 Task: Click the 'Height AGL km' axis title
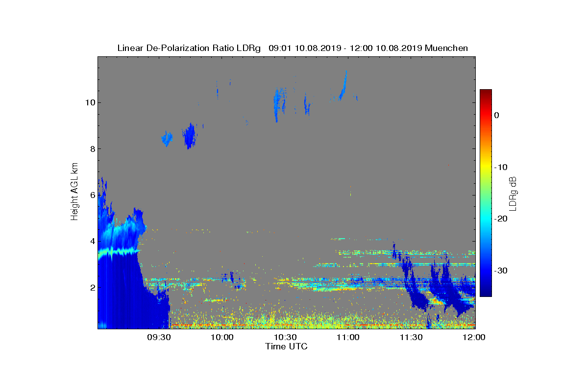click(74, 192)
